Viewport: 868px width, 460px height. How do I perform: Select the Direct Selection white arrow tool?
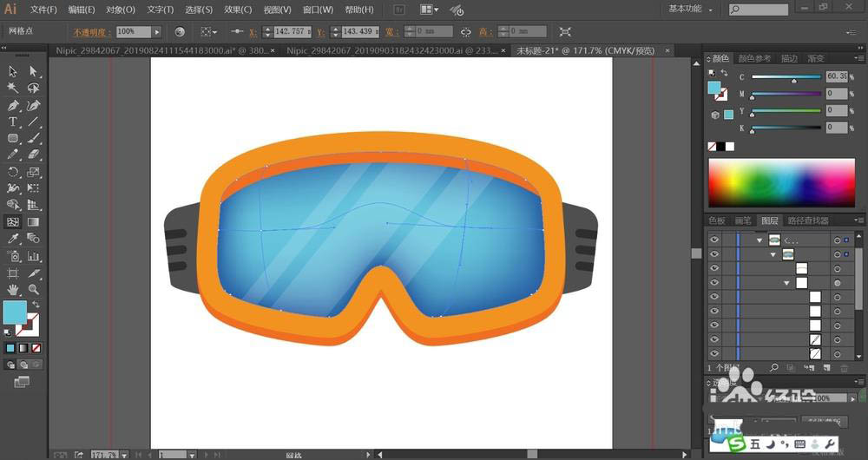pos(33,71)
